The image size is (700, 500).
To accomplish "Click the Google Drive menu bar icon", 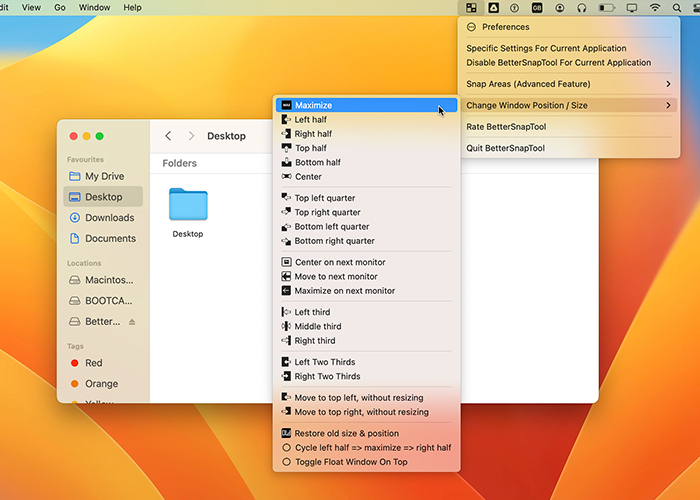I will point(493,8).
